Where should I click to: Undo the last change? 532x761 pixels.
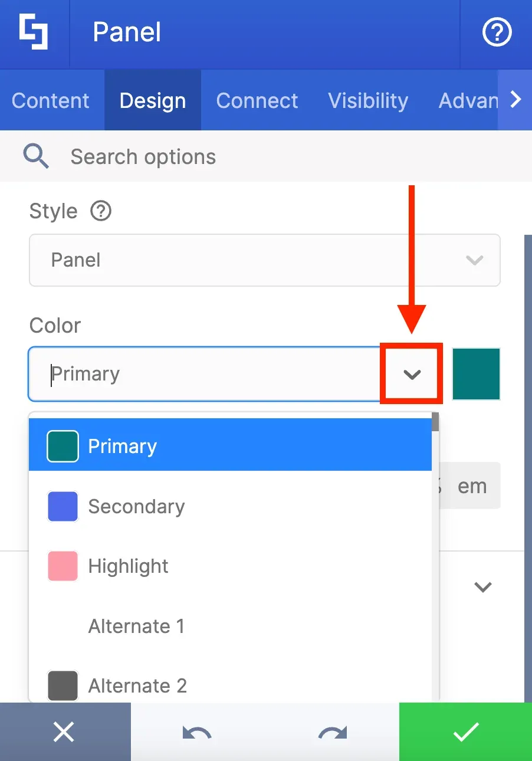(197, 733)
